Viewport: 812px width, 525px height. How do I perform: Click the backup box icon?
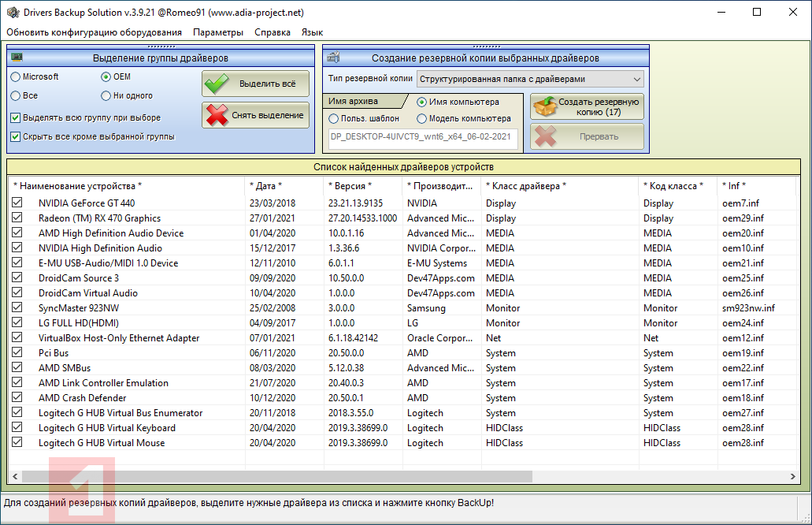545,106
